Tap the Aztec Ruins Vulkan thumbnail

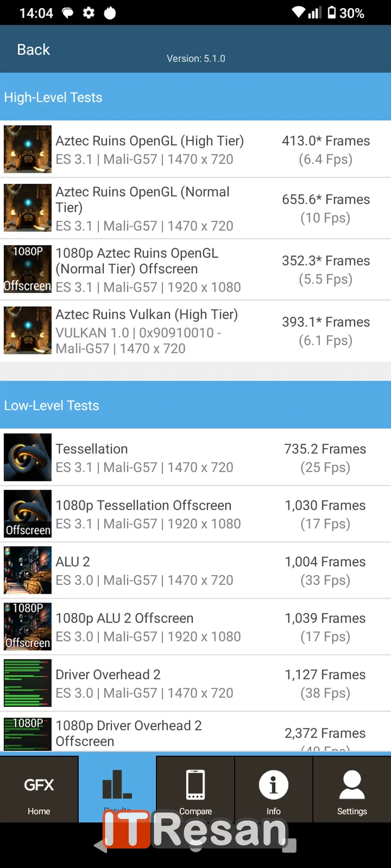click(x=28, y=330)
